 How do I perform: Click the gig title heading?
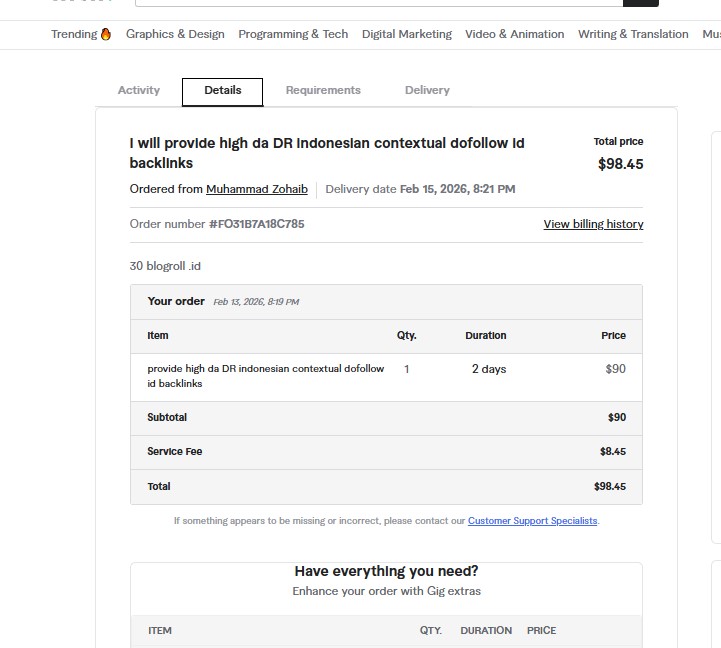(x=327, y=153)
